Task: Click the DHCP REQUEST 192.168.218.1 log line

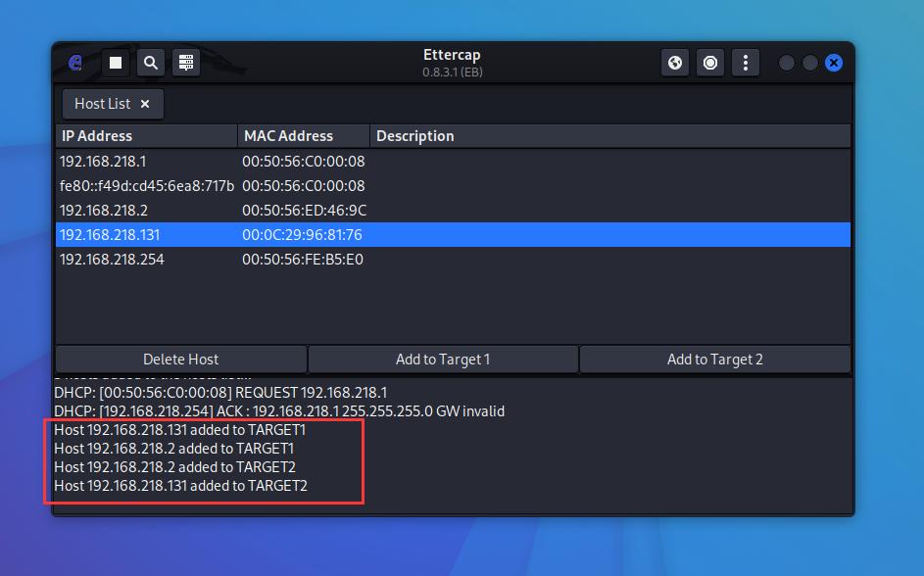Action: (220, 392)
